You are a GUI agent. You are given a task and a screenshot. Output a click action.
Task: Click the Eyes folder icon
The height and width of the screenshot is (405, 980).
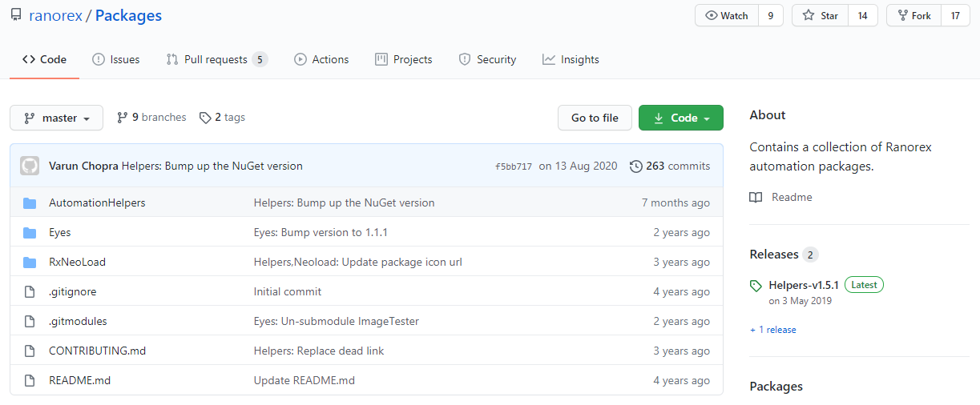pos(30,232)
